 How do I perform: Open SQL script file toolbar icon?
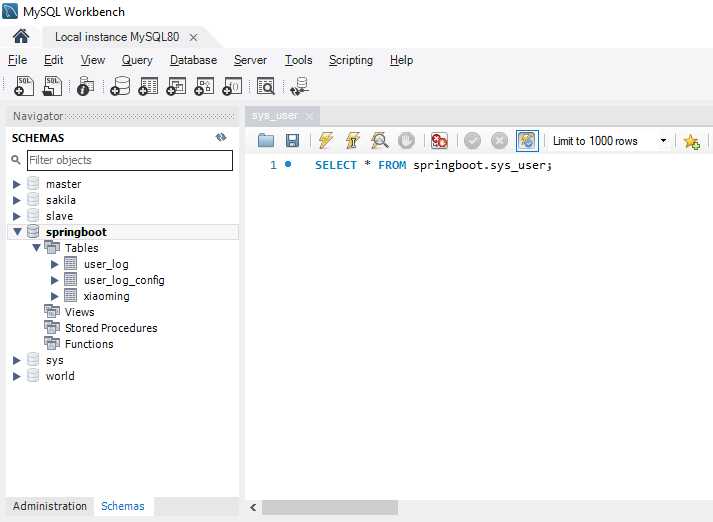click(x=52, y=86)
